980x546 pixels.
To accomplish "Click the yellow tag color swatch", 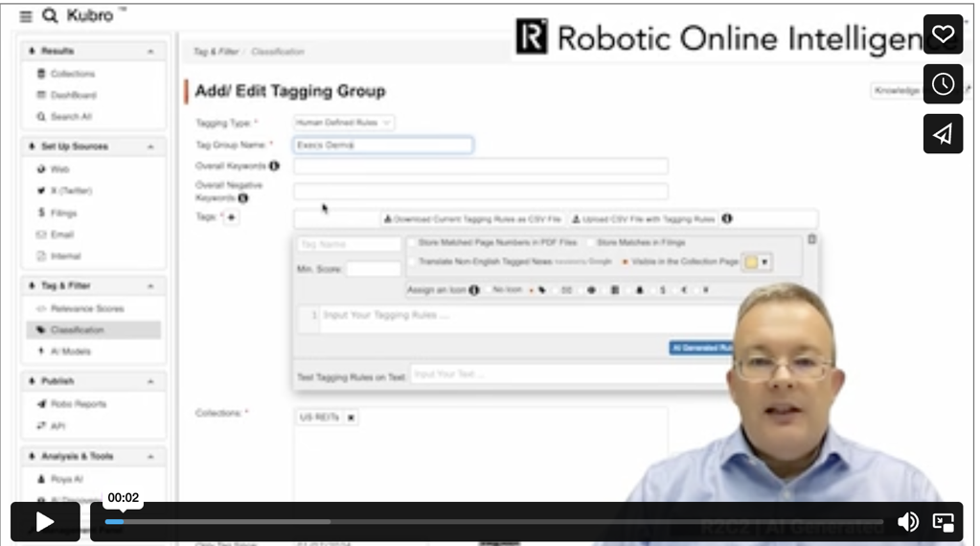I will pos(751,262).
